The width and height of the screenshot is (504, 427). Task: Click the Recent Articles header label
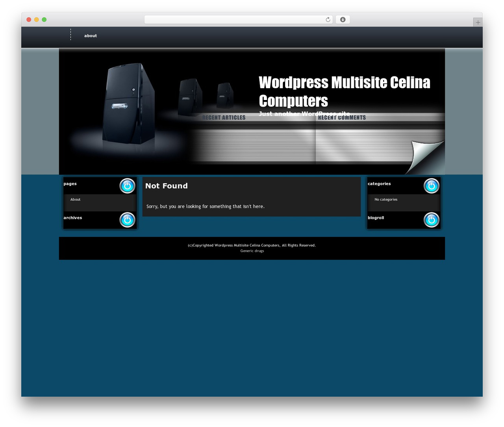(224, 117)
